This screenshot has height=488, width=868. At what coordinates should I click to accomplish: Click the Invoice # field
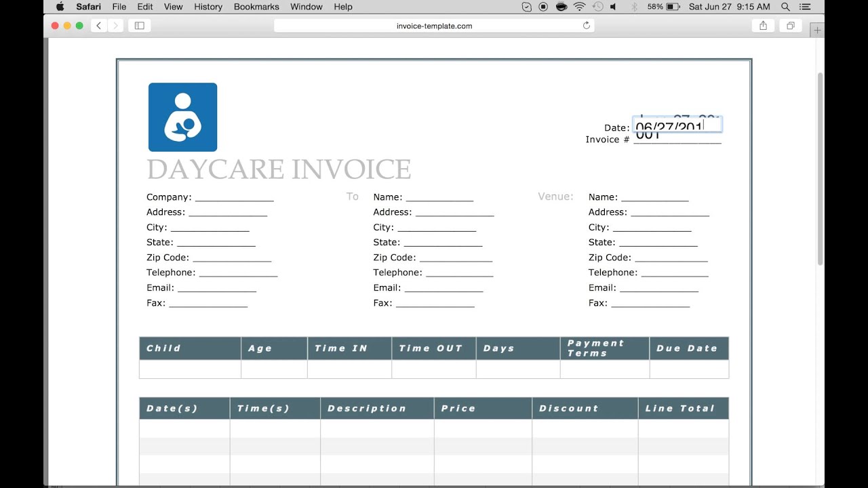pyautogui.click(x=677, y=137)
